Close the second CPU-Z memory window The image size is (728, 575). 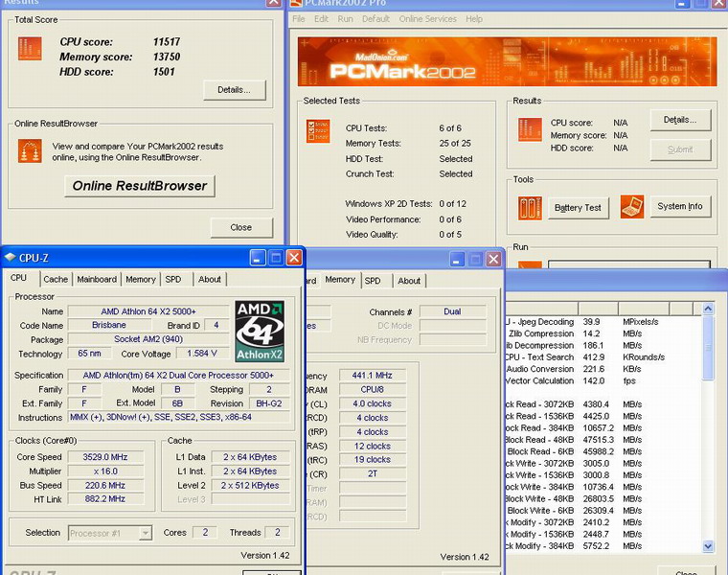click(x=493, y=259)
